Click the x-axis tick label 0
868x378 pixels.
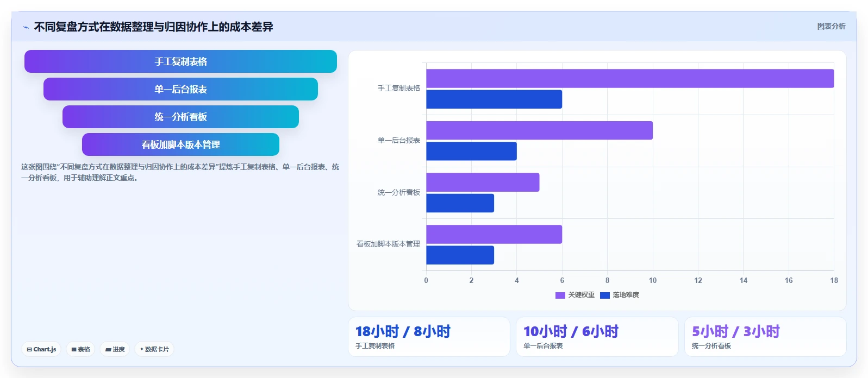pyautogui.click(x=426, y=280)
